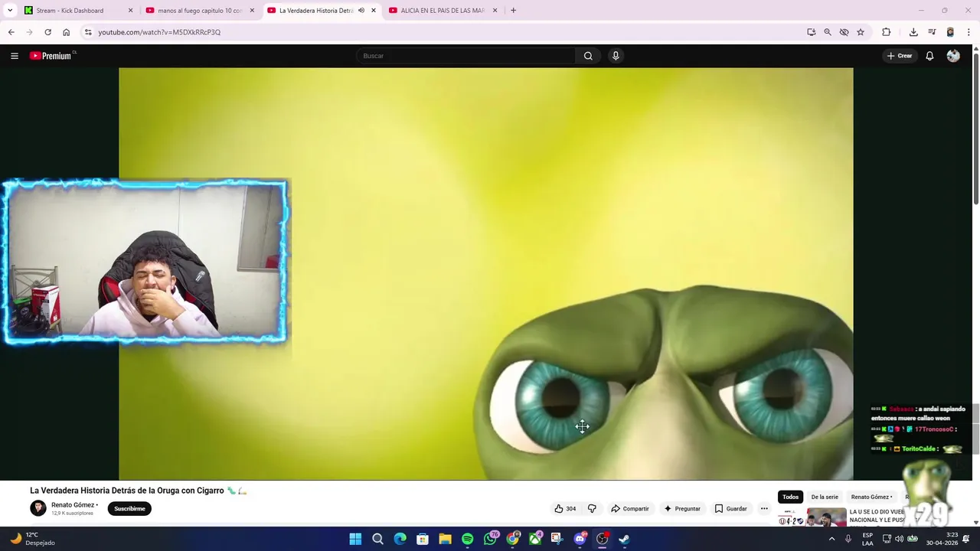This screenshot has width=980, height=551.
Task: Install app icon in address bar
Action: coord(811,32)
